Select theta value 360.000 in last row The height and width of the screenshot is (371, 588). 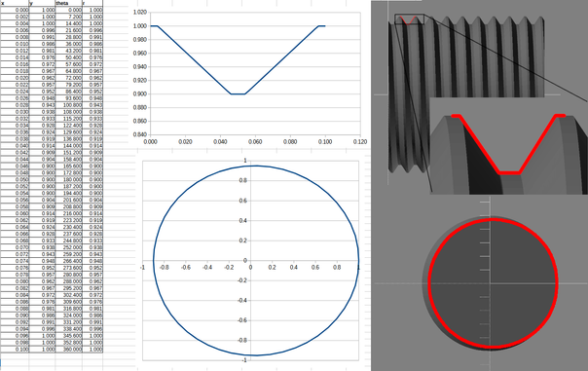[x=68, y=350]
